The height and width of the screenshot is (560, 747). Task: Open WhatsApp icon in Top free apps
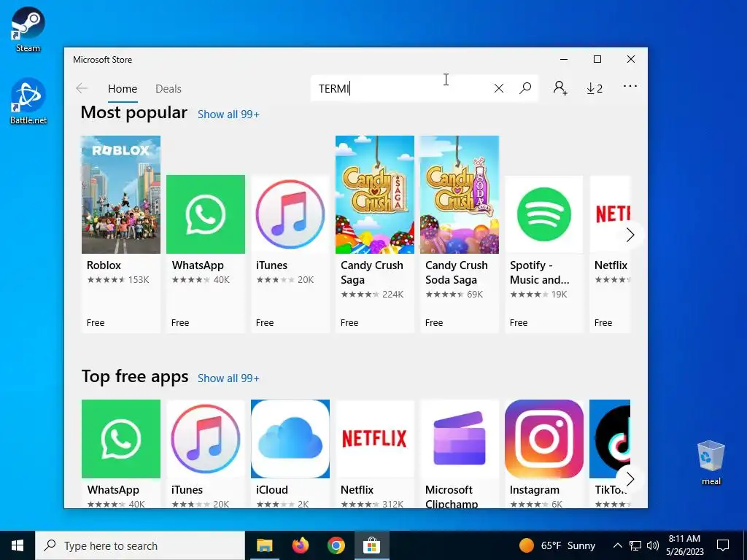point(121,438)
